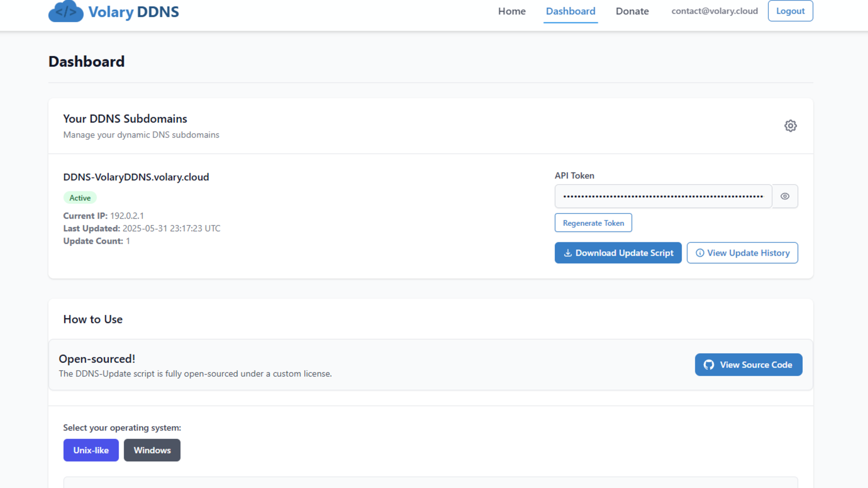Click the How to Use heading
Viewport: 868px width, 488px height.
click(93, 319)
